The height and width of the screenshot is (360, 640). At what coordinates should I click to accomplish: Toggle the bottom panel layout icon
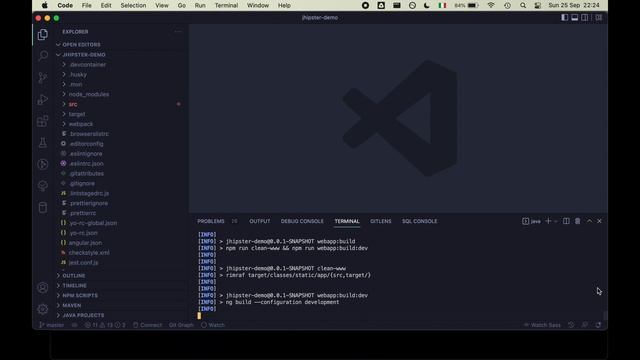(x=575, y=18)
